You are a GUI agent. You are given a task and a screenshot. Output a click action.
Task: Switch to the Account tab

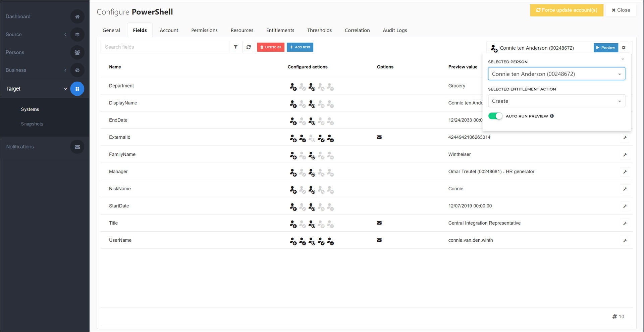pyautogui.click(x=169, y=30)
